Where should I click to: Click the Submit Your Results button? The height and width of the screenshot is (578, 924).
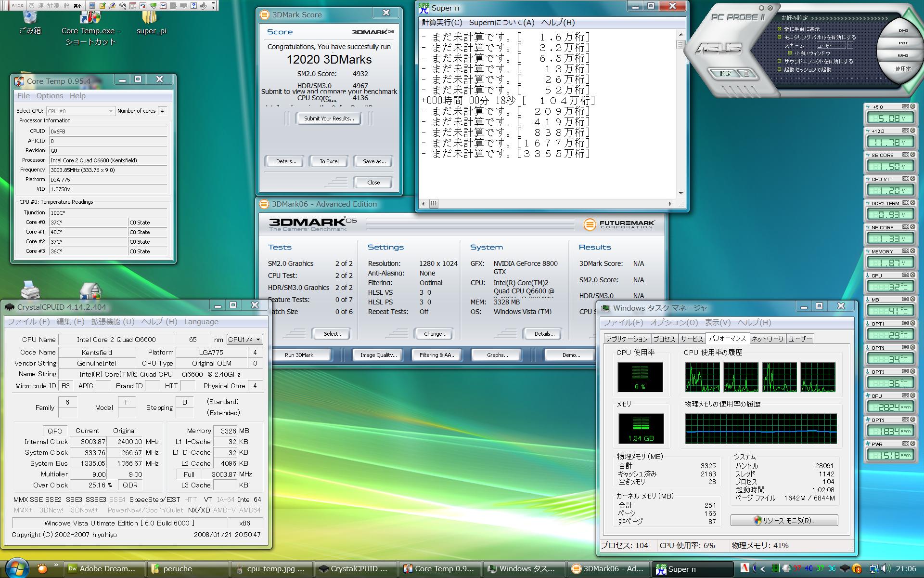click(x=329, y=118)
